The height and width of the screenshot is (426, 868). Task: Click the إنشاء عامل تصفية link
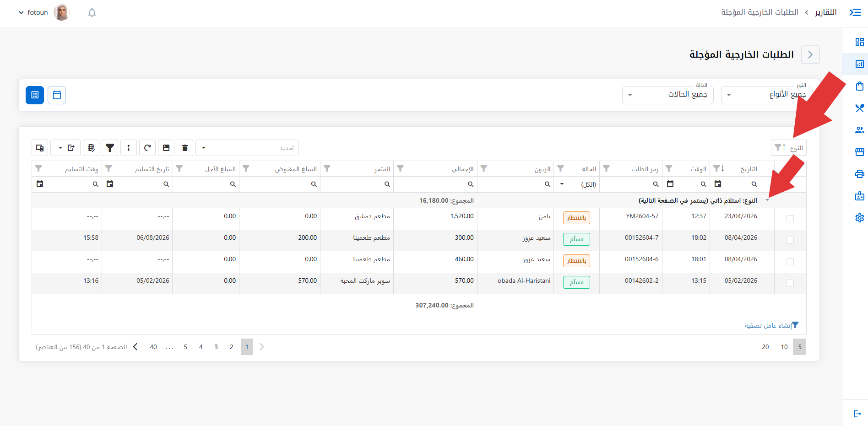771,325
